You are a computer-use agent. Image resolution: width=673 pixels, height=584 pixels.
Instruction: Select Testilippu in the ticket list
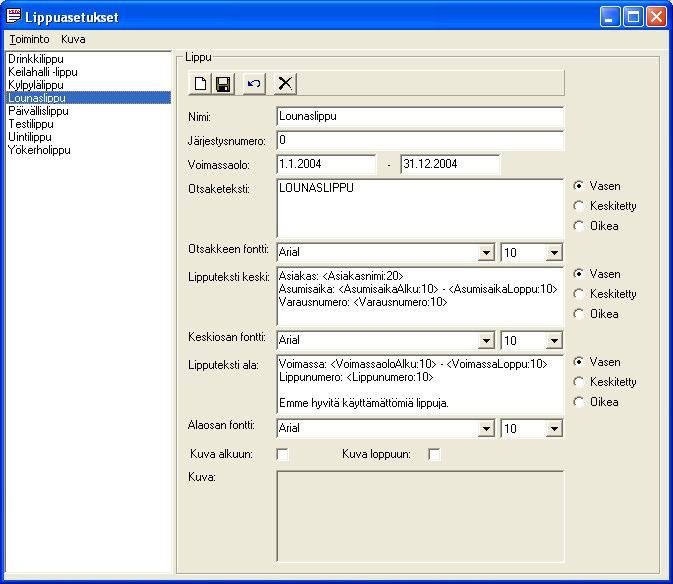coord(88,124)
